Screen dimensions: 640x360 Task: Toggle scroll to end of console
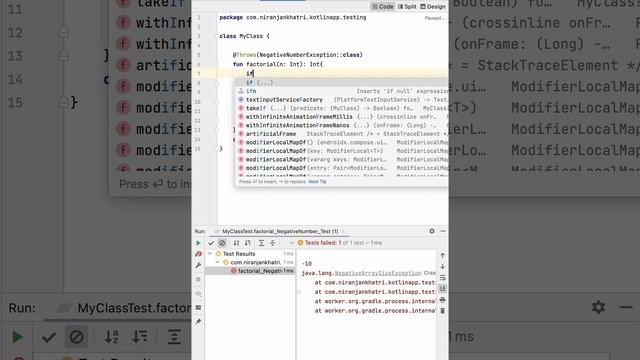click(442, 289)
